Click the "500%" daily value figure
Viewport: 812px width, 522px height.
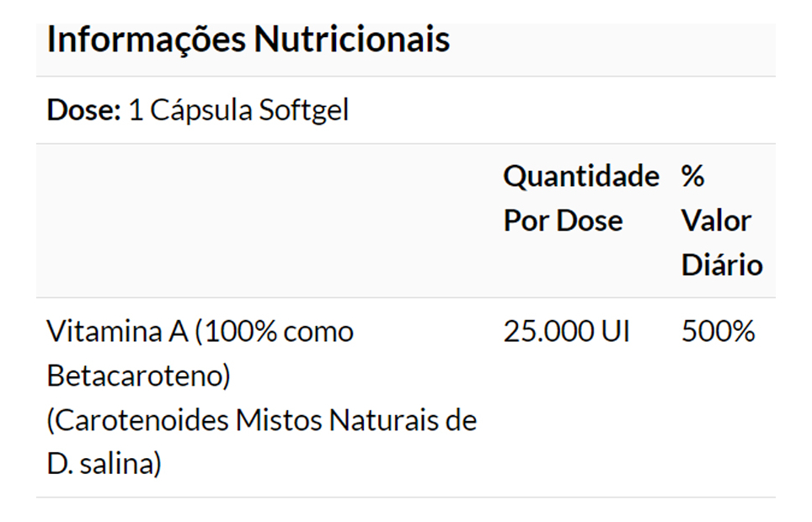coord(718,332)
